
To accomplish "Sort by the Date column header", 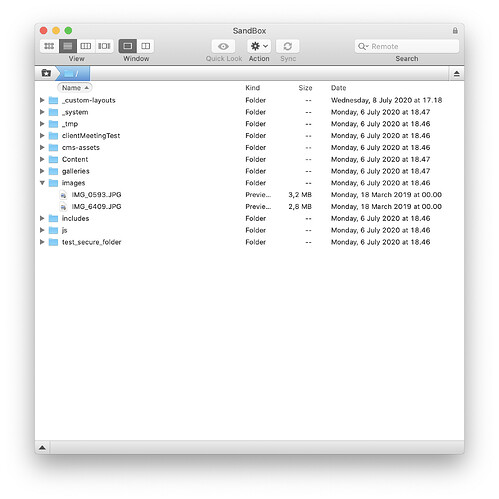I will click(338, 88).
